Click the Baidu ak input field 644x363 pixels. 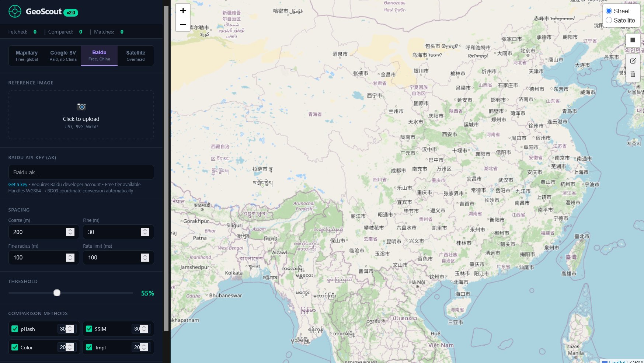(81, 172)
